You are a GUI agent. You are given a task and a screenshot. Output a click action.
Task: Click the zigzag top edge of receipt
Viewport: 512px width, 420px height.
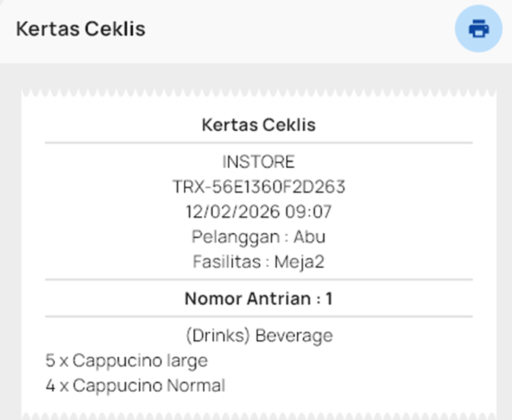click(258, 94)
